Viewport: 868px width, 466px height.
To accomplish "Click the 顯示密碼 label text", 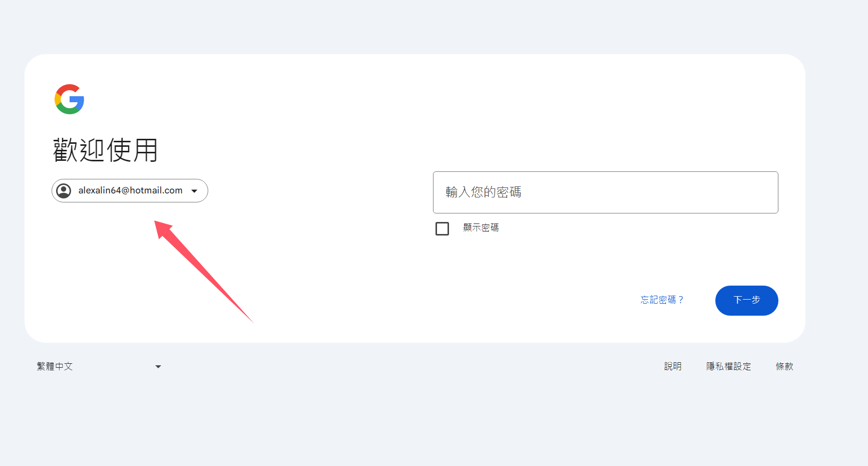I will click(481, 228).
